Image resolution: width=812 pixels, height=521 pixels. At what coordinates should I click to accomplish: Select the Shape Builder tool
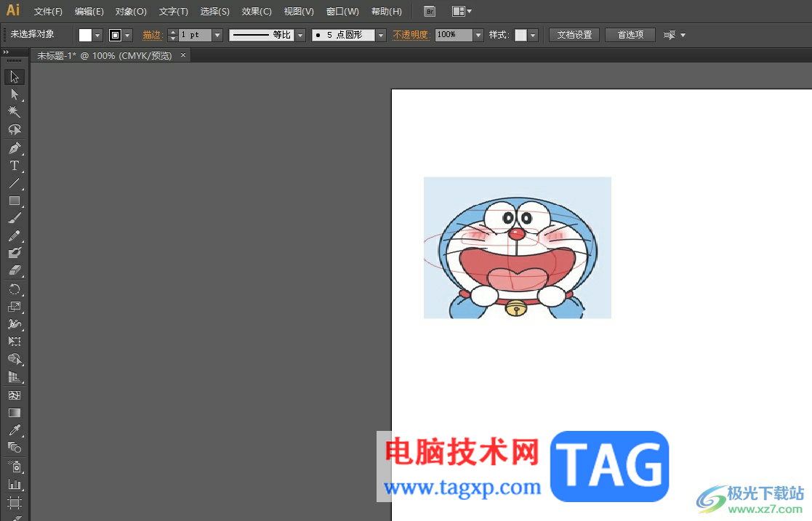pos(15,359)
